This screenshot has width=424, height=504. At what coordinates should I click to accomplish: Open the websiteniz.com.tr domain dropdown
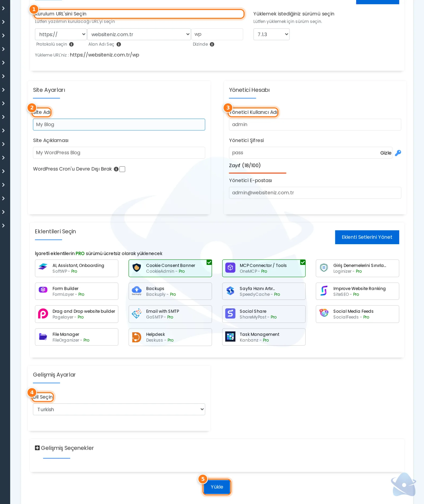point(139,34)
